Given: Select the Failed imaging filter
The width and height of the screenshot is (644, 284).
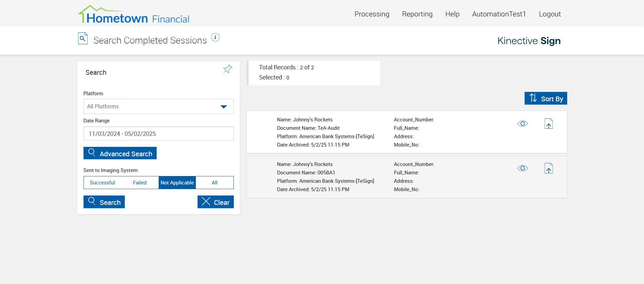Looking at the screenshot, I should tap(140, 183).
